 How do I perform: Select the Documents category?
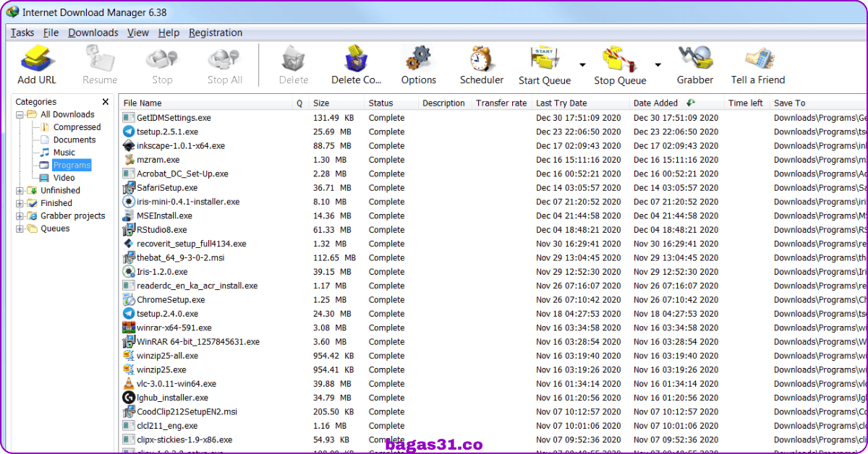(75, 140)
